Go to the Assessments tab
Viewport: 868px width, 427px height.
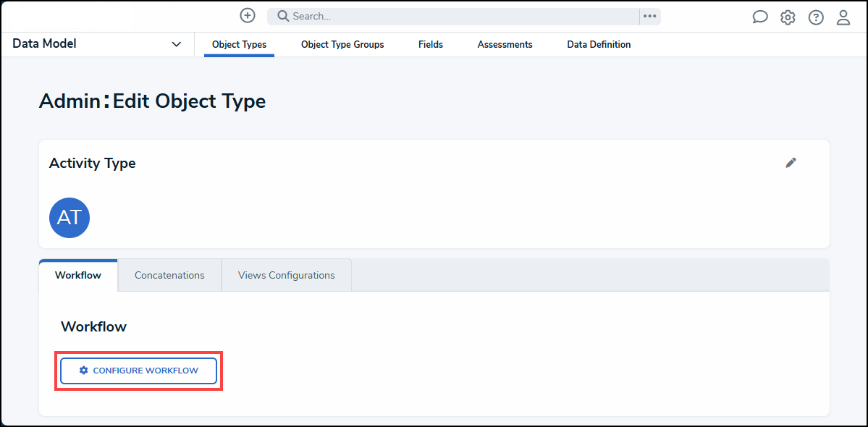[505, 44]
